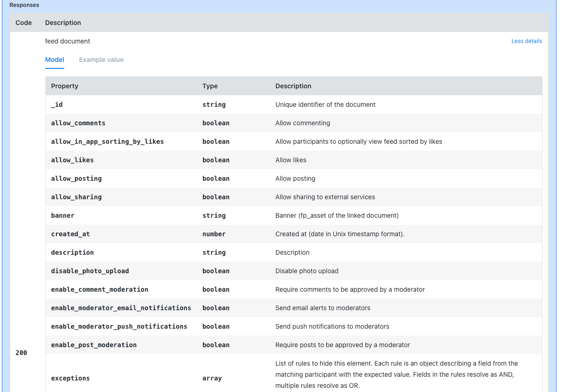The image size is (562, 392).
Task: Click 'Unique identifier of the document' text
Action: pos(325,104)
